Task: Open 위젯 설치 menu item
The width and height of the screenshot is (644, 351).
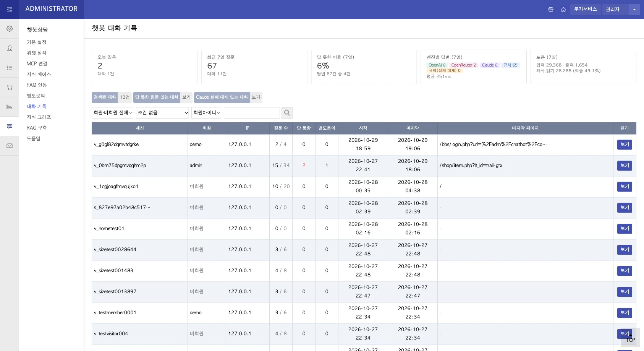Action: pyautogui.click(x=36, y=53)
